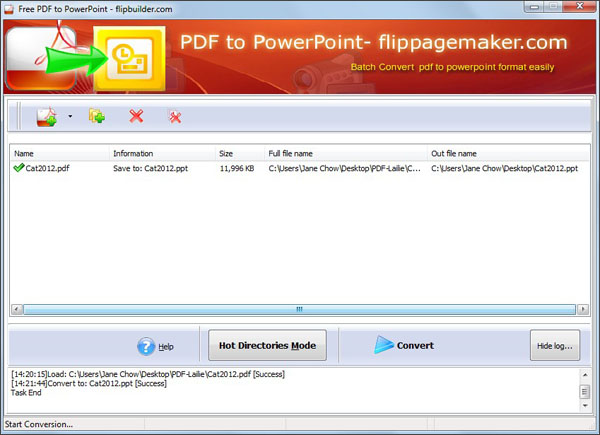Close the Free PDF to PowerPoint window
Viewport: 600px width, 435px height.
[580, 7]
